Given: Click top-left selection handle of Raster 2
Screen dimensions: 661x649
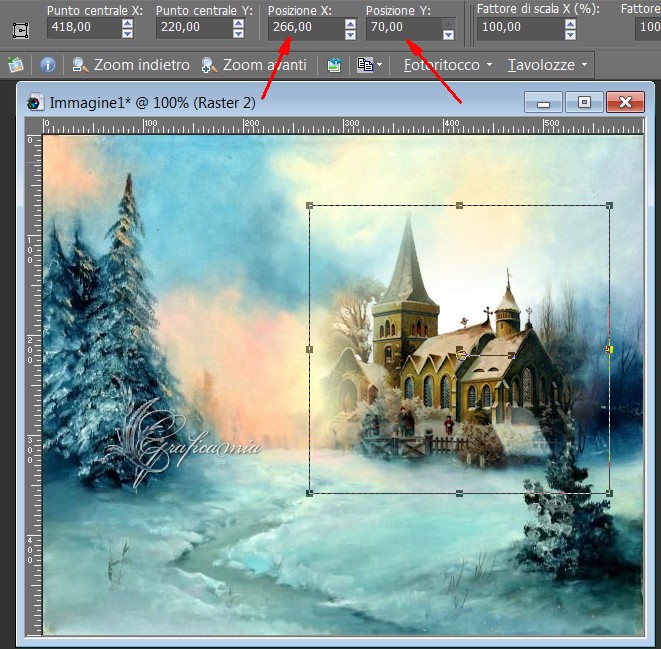Looking at the screenshot, I should coord(309,206).
